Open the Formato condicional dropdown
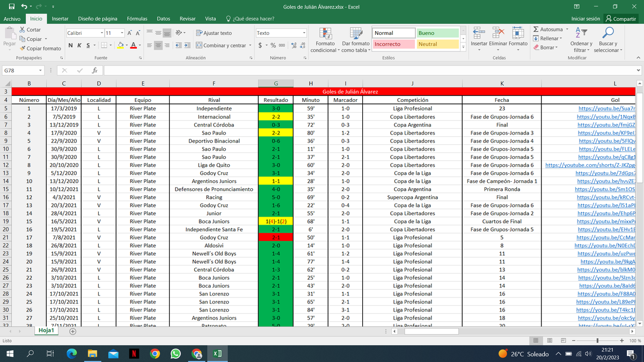The image size is (644, 362). tap(325, 40)
